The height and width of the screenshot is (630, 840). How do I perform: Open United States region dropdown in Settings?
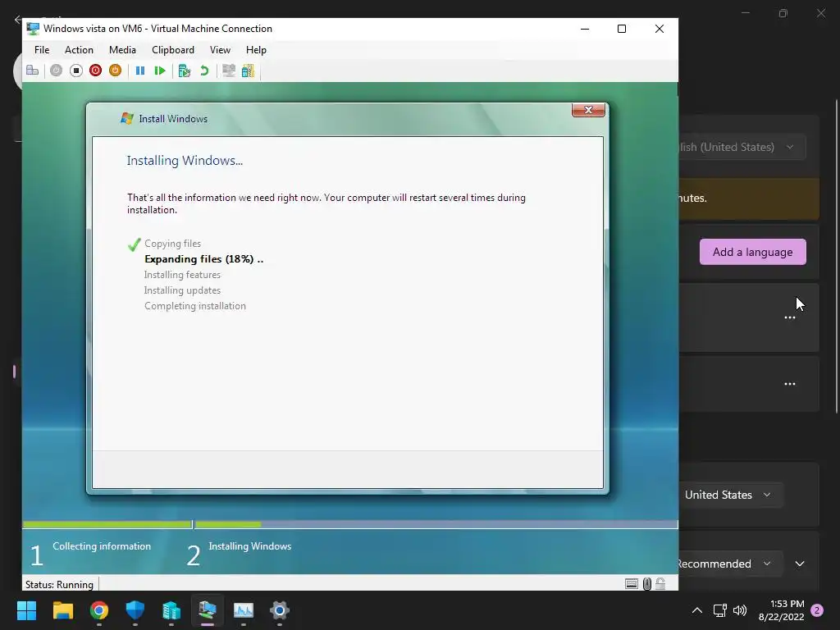tap(731, 495)
